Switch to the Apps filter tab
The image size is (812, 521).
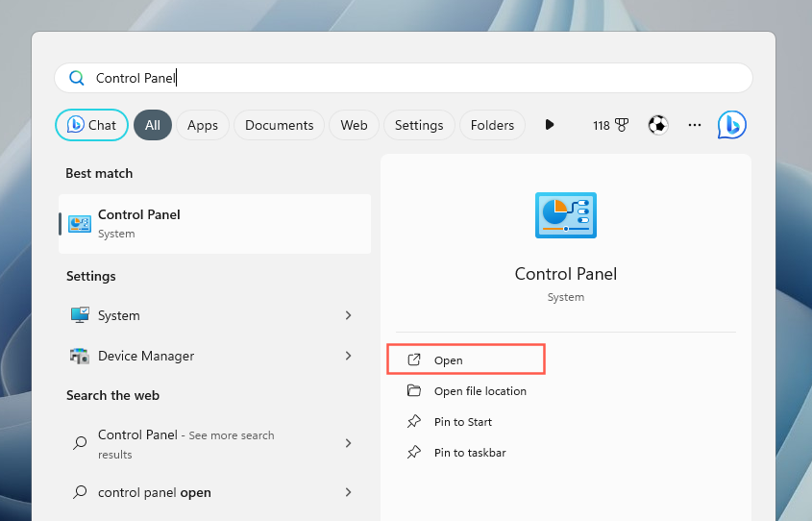pyautogui.click(x=202, y=125)
